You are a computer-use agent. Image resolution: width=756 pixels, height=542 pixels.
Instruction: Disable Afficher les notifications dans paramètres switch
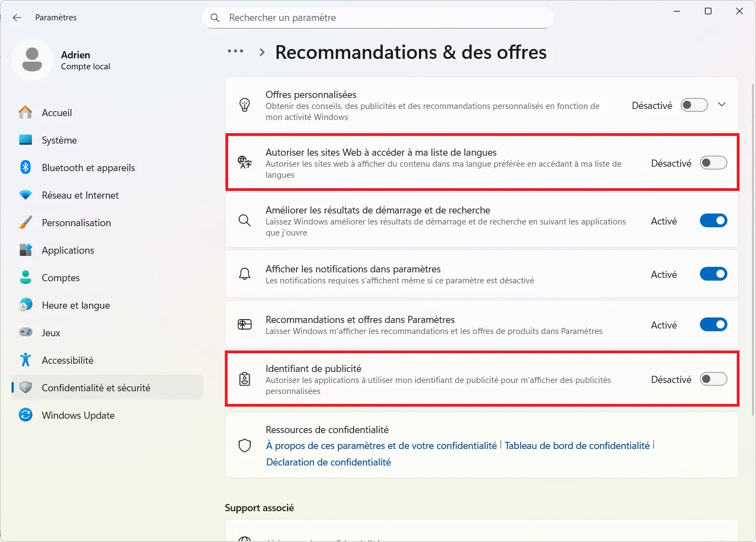pyautogui.click(x=713, y=274)
